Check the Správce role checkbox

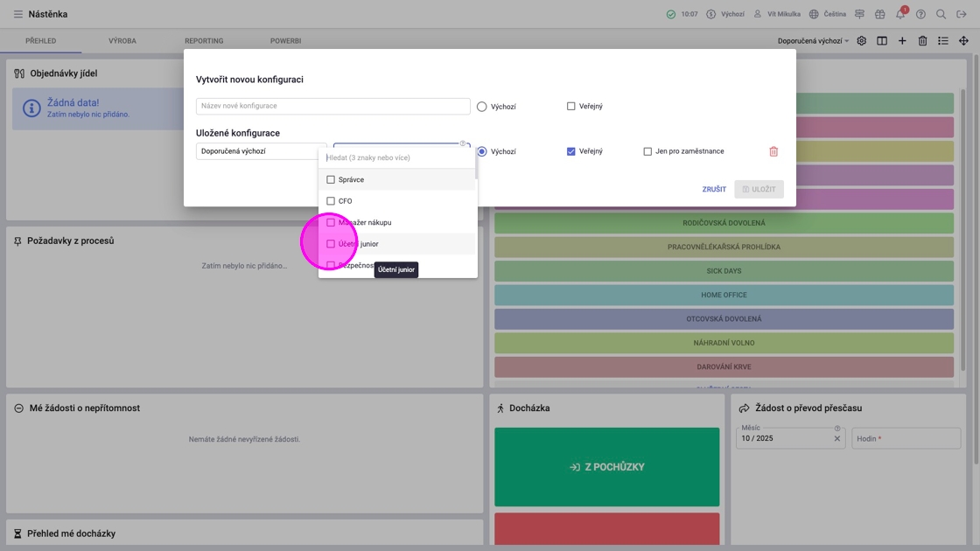pos(331,179)
